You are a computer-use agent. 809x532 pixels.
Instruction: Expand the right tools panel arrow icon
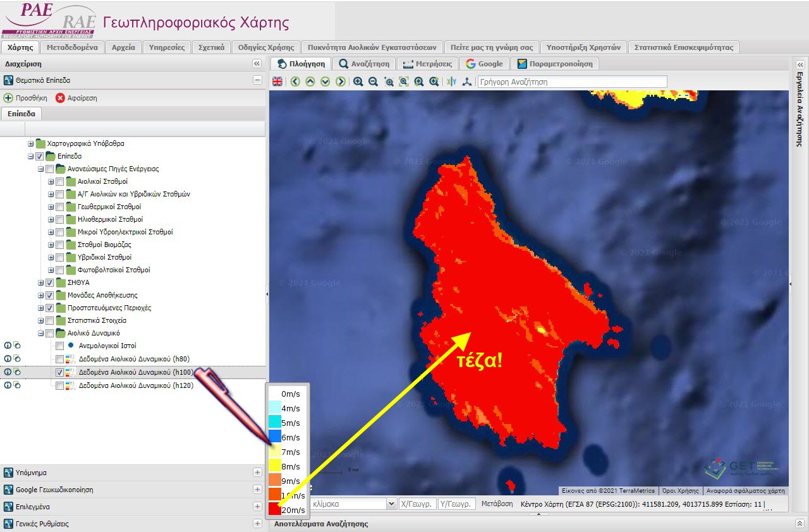(800, 64)
